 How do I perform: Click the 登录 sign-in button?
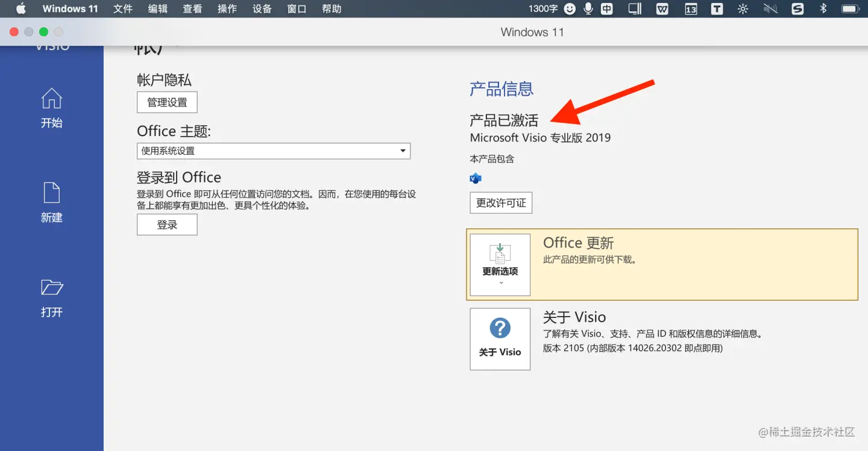pyautogui.click(x=167, y=225)
